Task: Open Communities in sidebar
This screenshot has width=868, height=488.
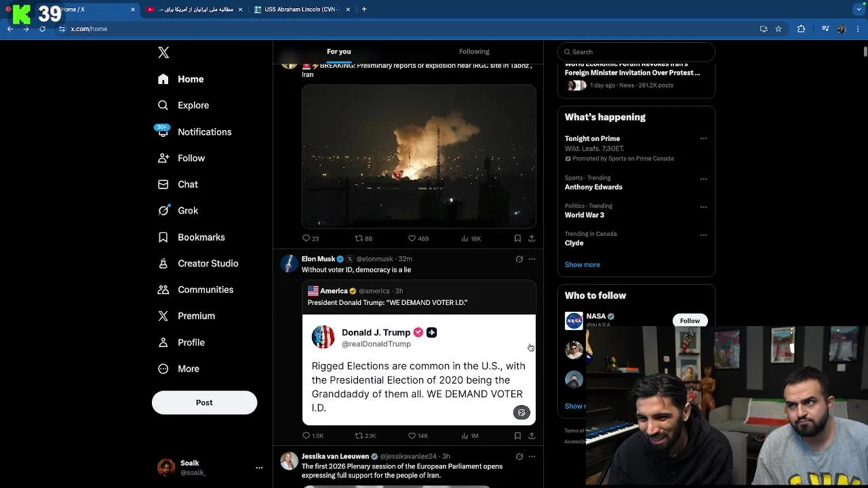Action: click(x=195, y=289)
